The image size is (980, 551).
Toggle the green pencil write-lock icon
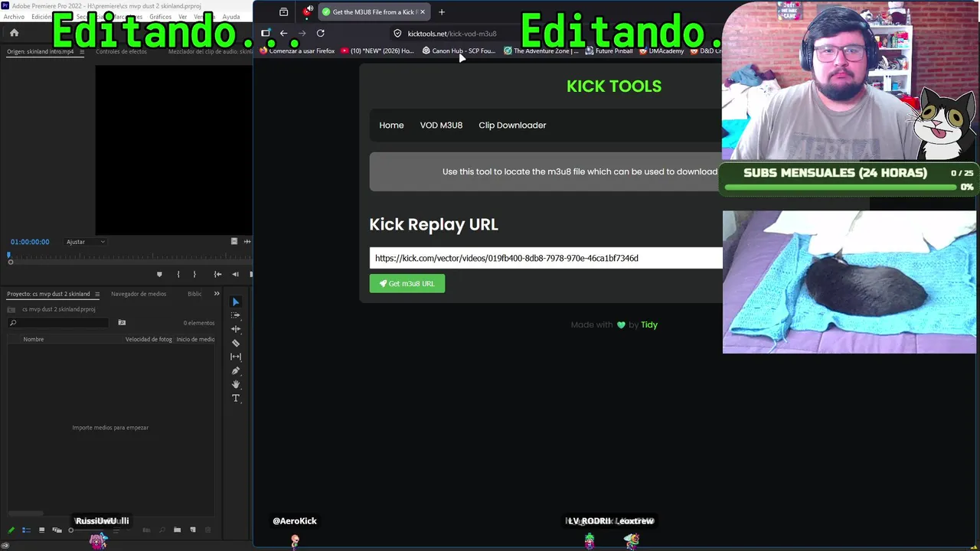point(11,530)
